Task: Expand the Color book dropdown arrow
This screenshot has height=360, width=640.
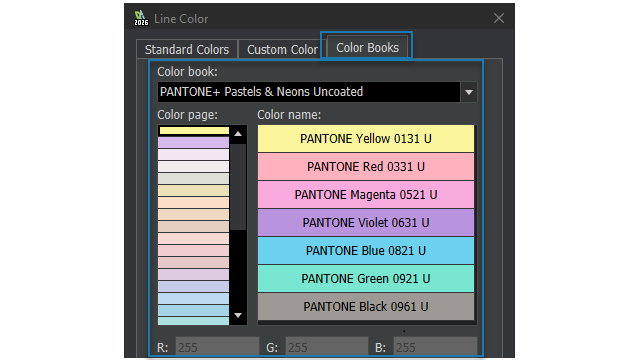Action: [x=469, y=92]
